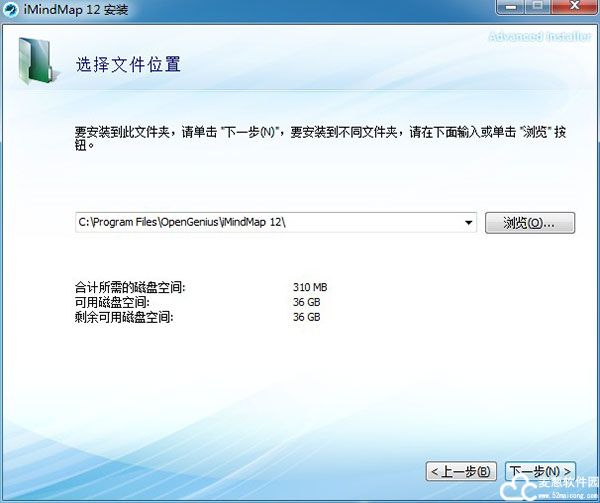Click the iMindMap 12 安装 window title
Screen dimensions: 600x503
(76, 10)
